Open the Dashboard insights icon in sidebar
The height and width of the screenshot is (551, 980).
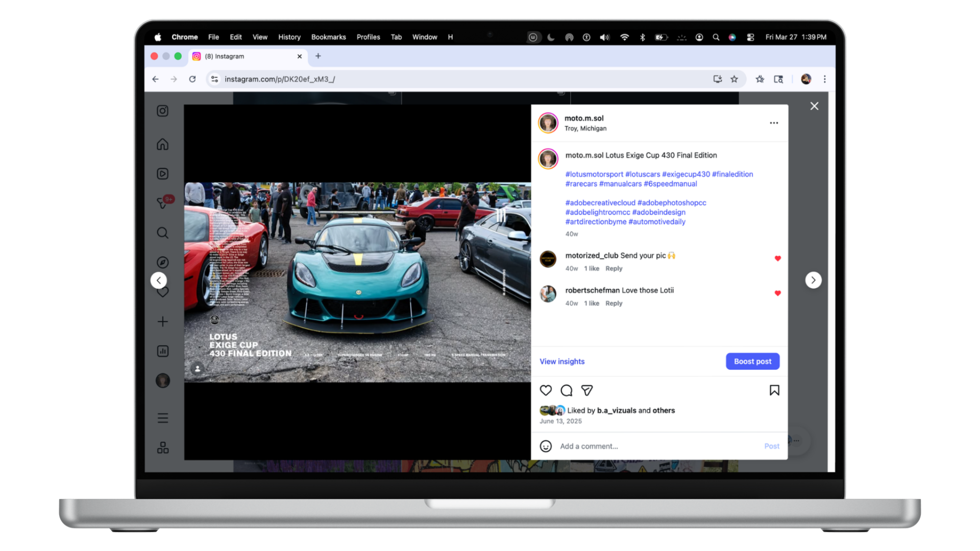tap(162, 351)
